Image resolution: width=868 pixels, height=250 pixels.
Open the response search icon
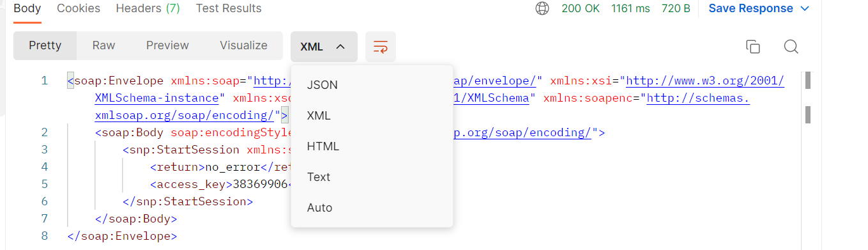[791, 47]
